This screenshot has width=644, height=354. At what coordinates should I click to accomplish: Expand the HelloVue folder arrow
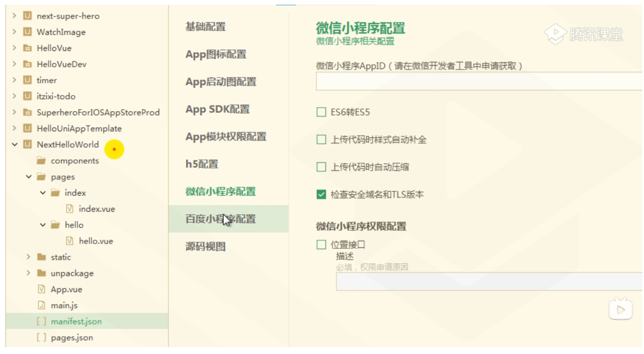tap(14, 48)
